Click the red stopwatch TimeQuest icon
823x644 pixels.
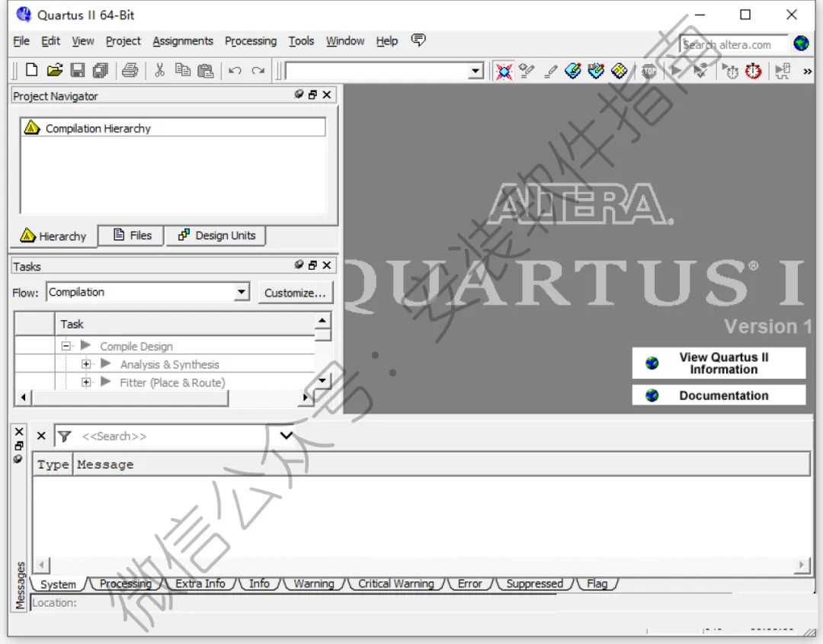pyautogui.click(x=754, y=71)
